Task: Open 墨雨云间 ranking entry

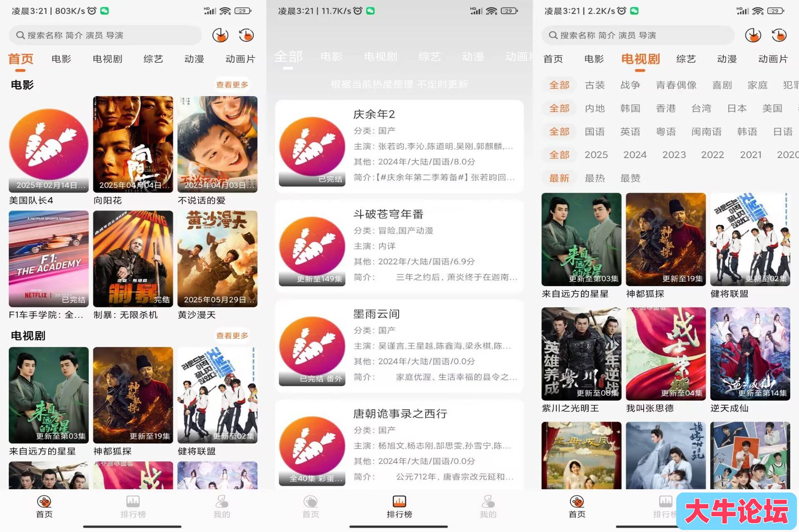Action: (399, 346)
